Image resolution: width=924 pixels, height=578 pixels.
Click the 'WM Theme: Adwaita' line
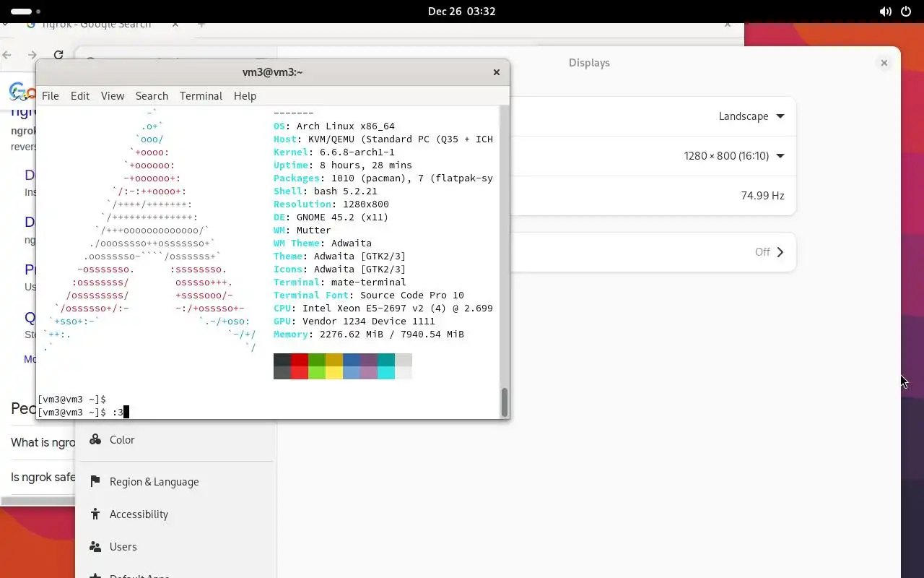323,243
